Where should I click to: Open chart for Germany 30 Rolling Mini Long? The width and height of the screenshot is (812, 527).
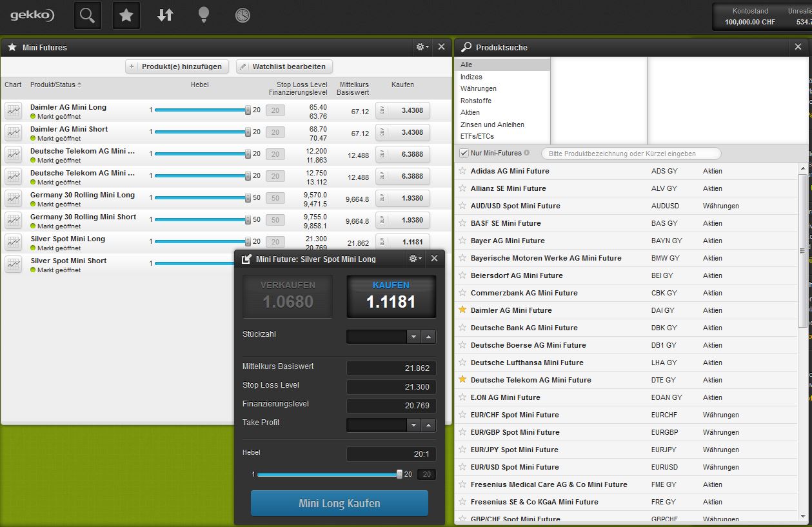(x=13, y=198)
